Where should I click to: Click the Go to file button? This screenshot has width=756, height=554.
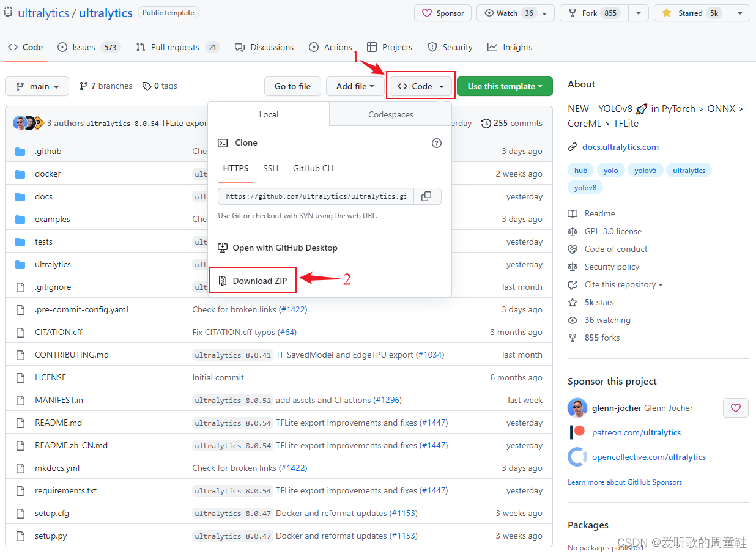click(x=292, y=86)
